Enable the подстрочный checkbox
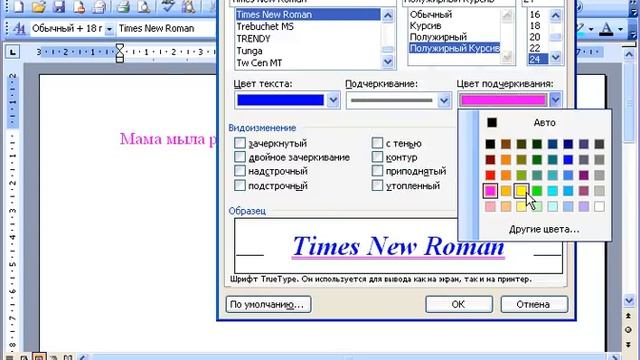The image size is (640, 360). click(x=240, y=186)
